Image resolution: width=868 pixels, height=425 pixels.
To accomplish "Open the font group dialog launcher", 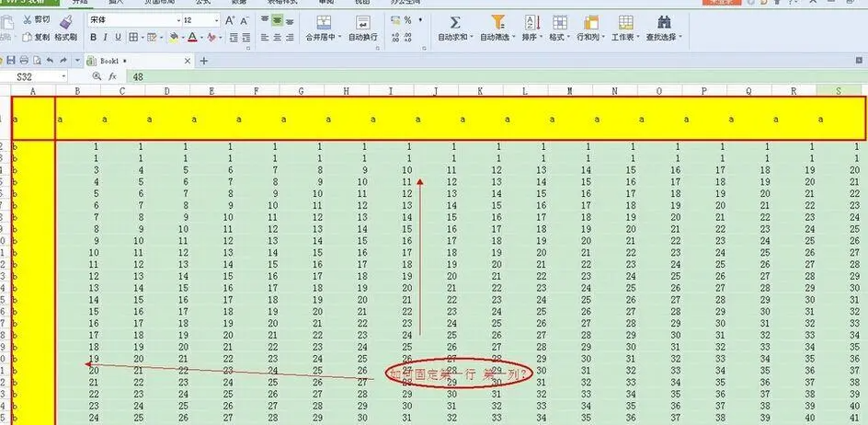I will pyautogui.click(x=247, y=50).
